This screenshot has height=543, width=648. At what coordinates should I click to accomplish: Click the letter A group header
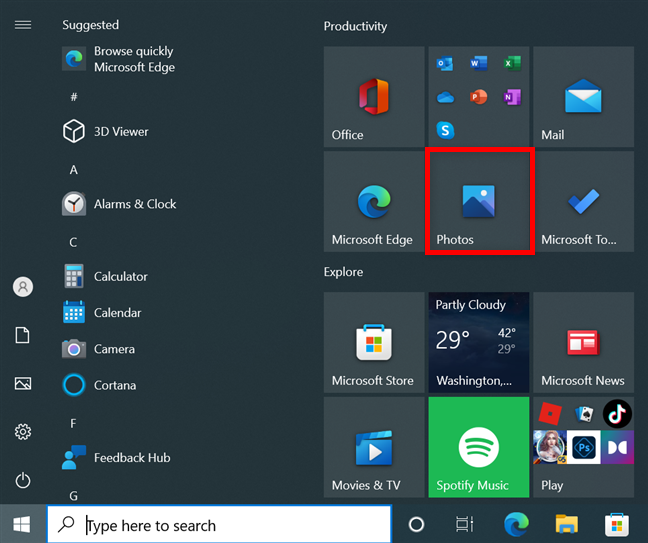(x=74, y=170)
